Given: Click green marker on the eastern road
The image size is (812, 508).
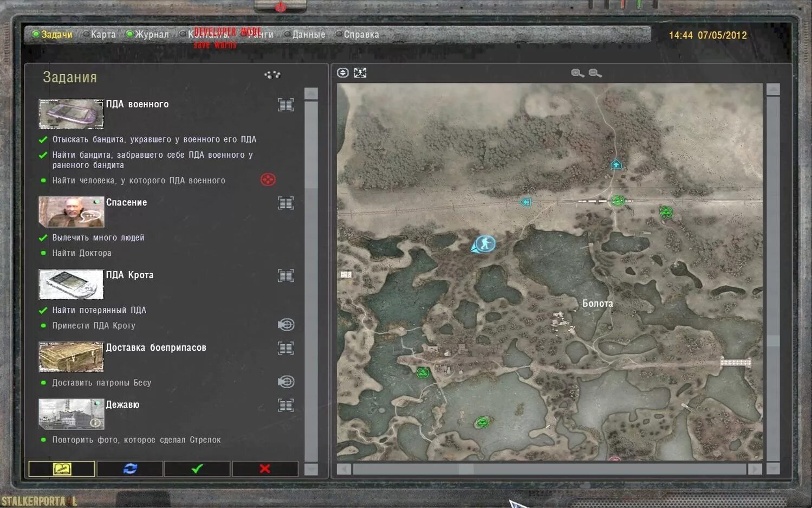Looking at the screenshot, I should pyautogui.click(x=666, y=212).
